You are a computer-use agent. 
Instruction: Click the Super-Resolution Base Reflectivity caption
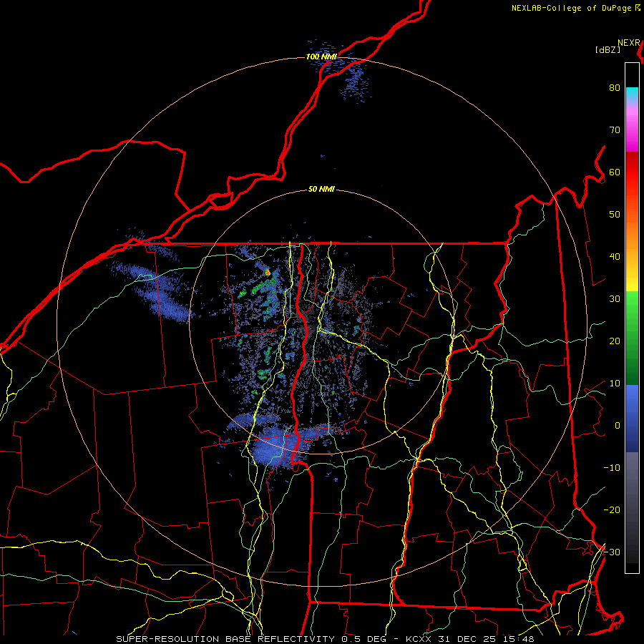point(326,639)
